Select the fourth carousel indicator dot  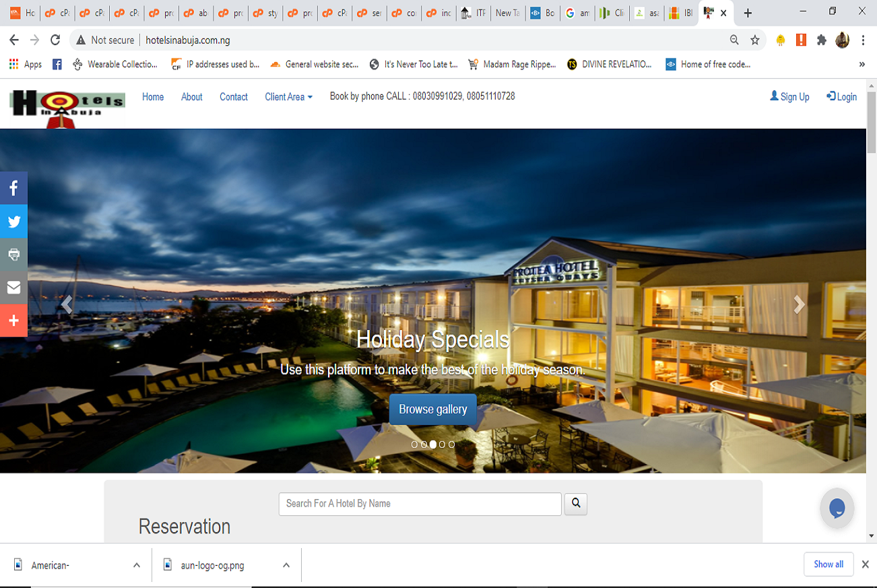click(x=443, y=445)
